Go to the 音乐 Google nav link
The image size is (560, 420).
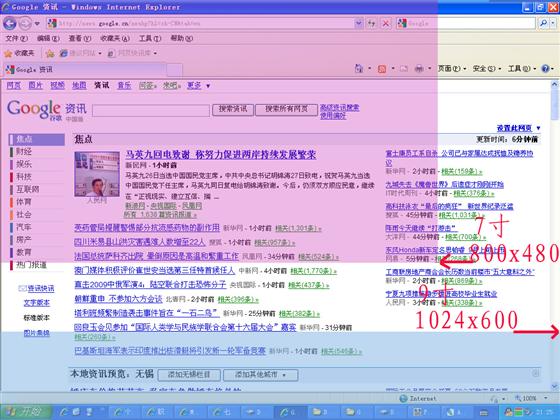point(124,85)
